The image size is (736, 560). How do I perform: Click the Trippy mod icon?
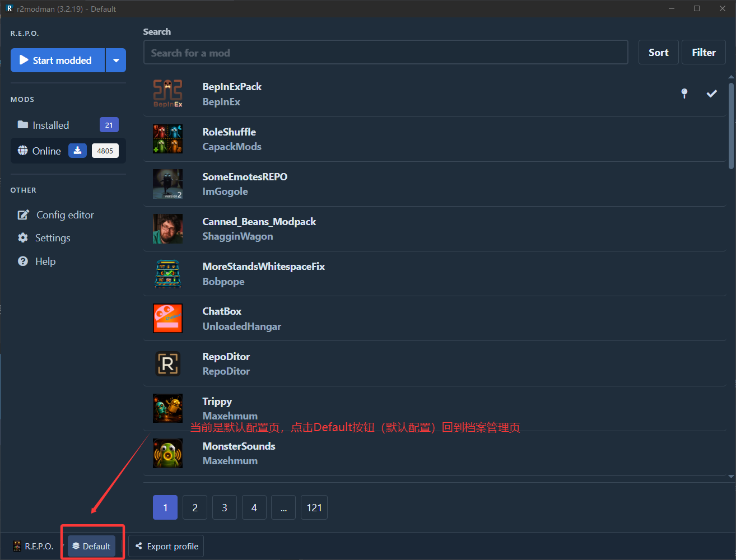click(x=167, y=408)
